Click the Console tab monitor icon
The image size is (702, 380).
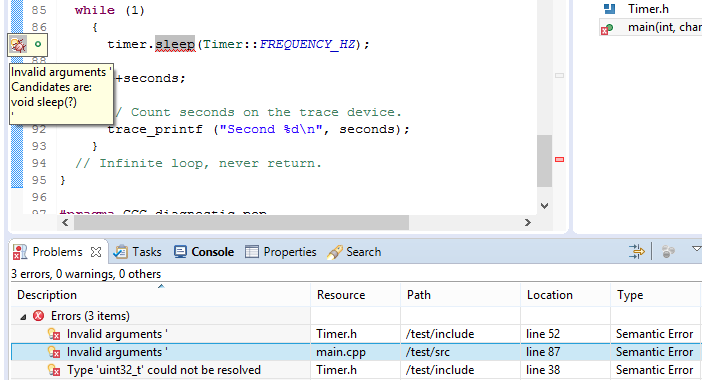coord(180,252)
